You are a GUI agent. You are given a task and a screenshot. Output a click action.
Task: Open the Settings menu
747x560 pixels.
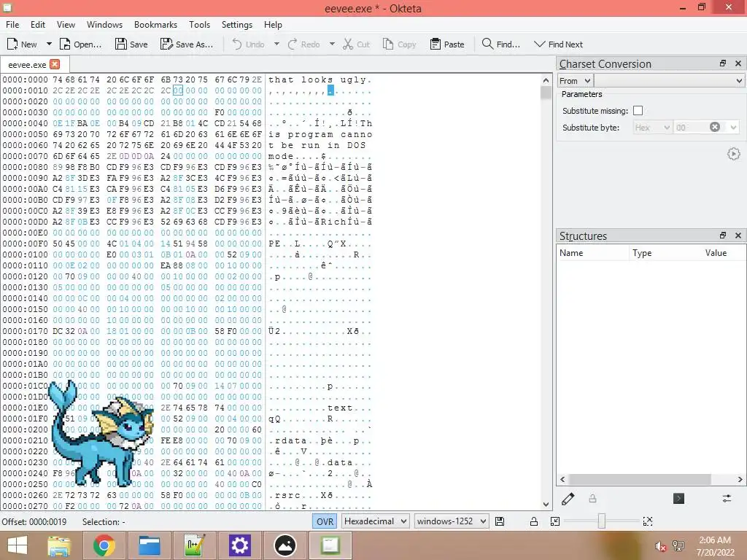click(x=237, y=25)
